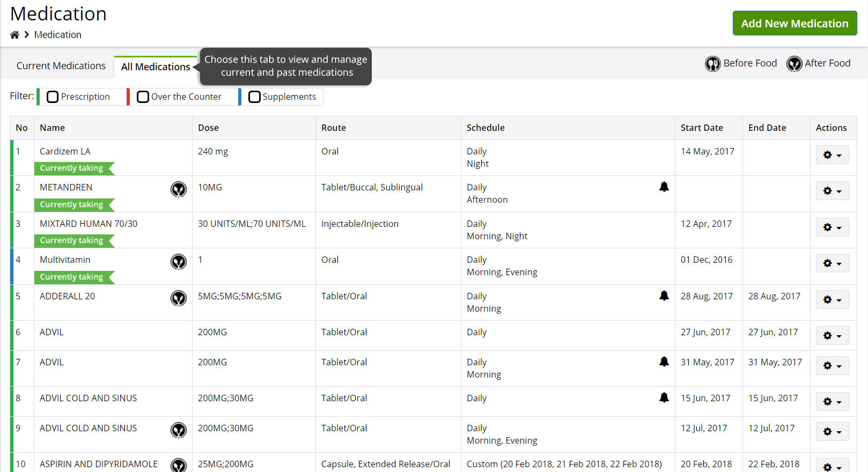Click the Multivitamin medication name

[x=65, y=260]
